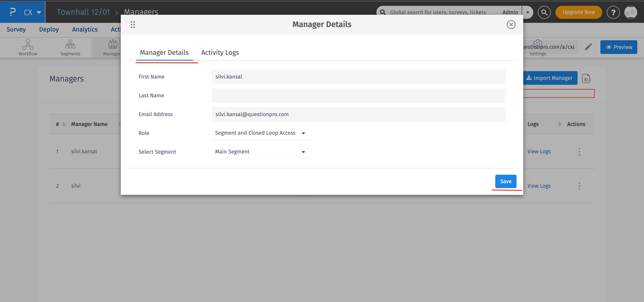Click the Last Name input field
Screen dimensions: 644x302
point(358,96)
